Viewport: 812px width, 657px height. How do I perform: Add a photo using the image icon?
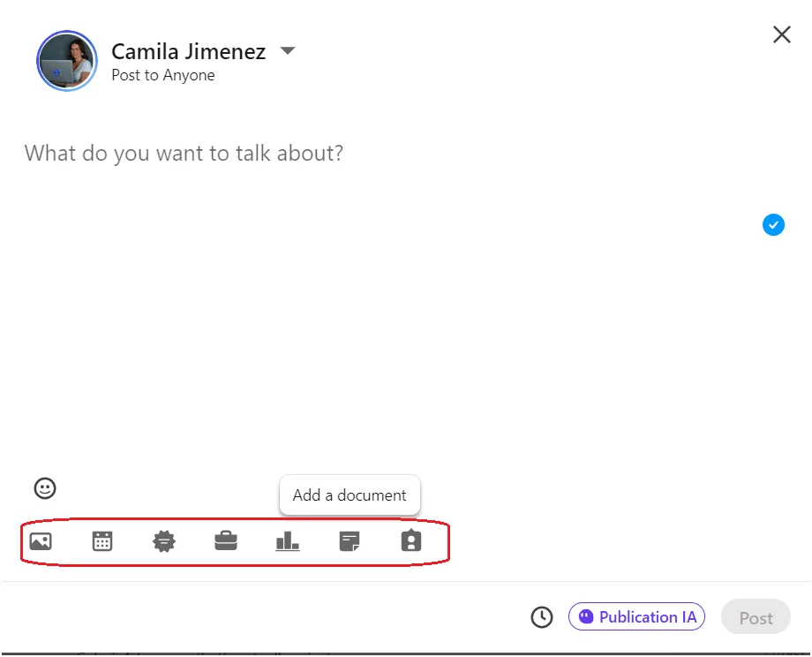coord(41,541)
